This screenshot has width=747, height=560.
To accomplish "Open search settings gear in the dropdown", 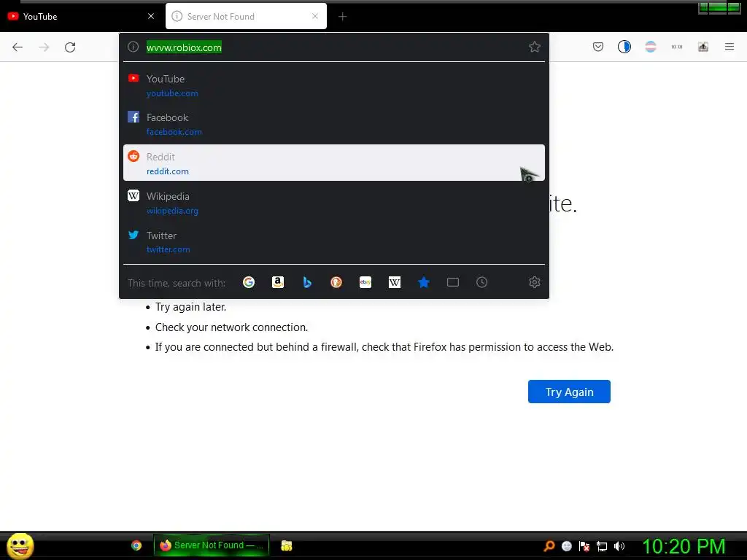I will (535, 282).
